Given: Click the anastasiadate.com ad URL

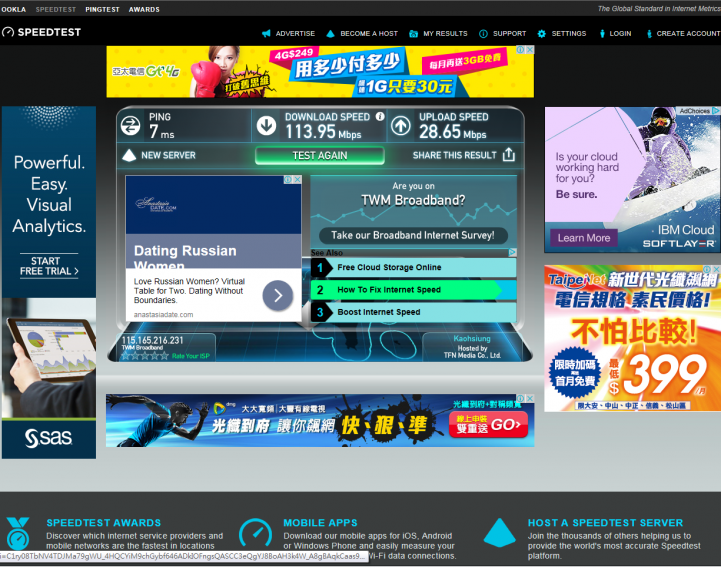Looking at the screenshot, I should pos(163,315).
